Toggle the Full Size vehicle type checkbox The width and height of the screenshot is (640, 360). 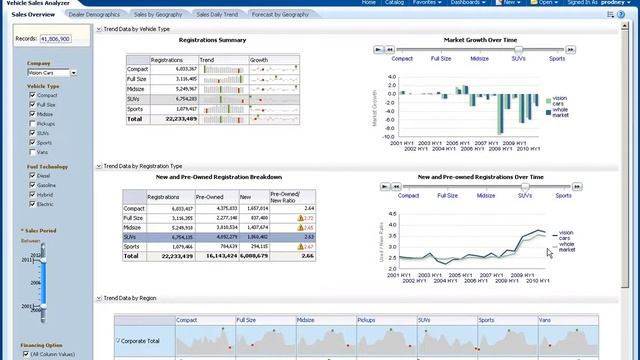click(32, 104)
